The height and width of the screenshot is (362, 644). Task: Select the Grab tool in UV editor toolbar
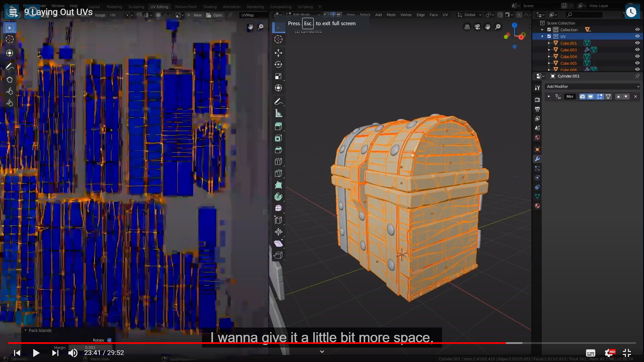tap(9, 79)
